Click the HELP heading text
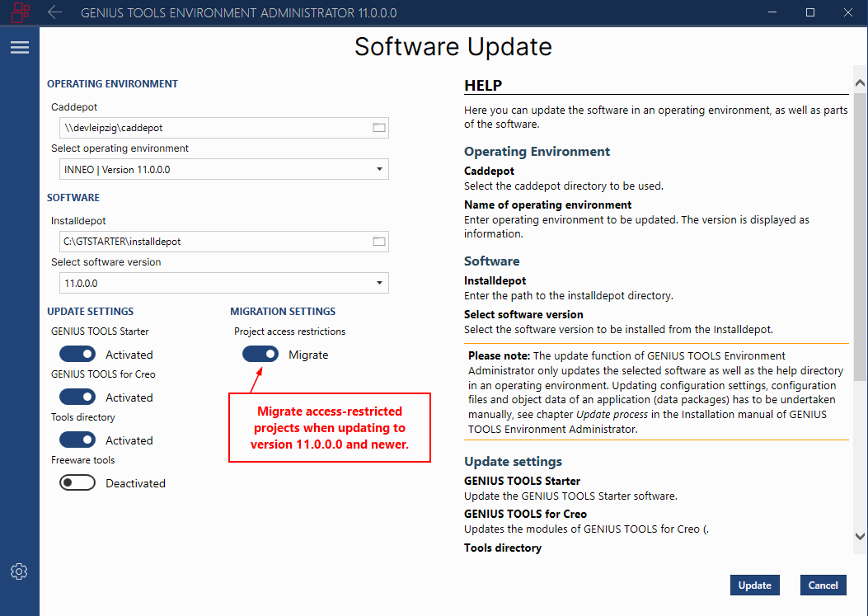 click(x=483, y=85)
